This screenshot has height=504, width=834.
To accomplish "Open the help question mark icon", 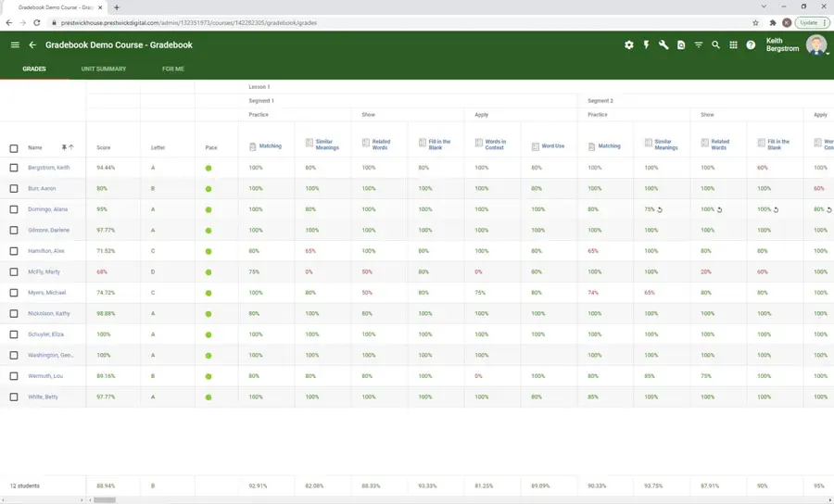I will 751,44.
